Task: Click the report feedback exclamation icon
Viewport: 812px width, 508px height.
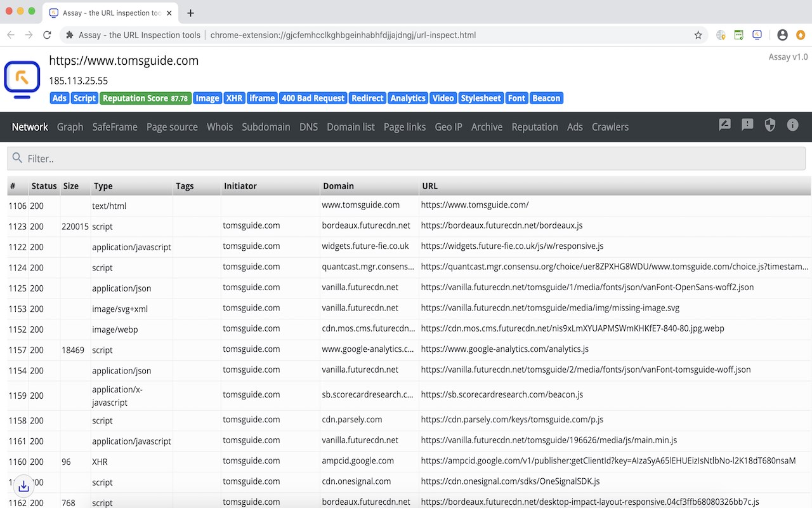Action: (x=747, y=125)
